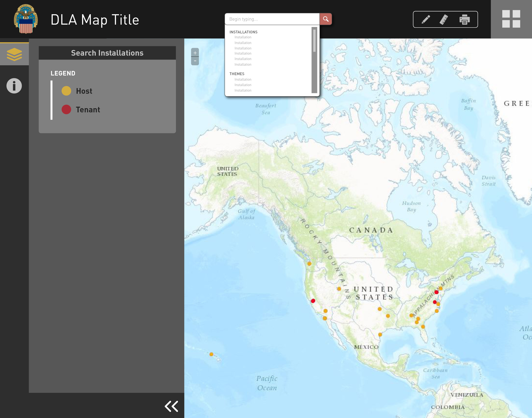
Task: Select the pencil draw tool
Action: coord(426,19)
